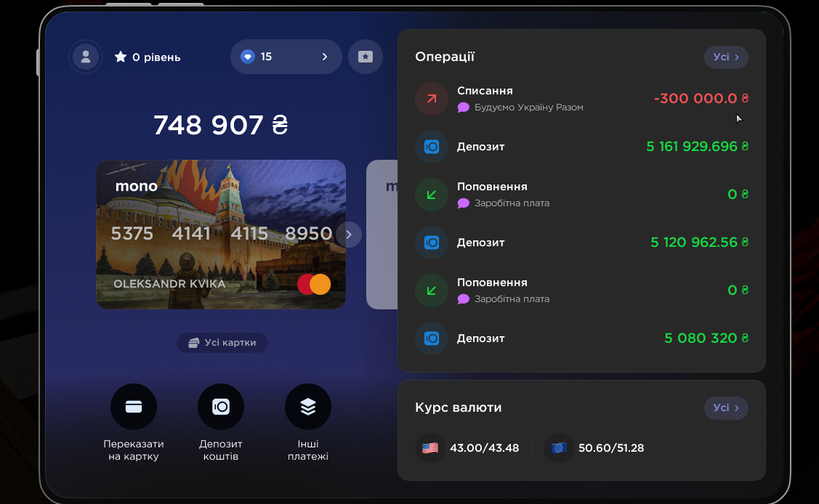The height and width of the screenshot is (504, 819).
Task: Show all operations via Усі in Операції
Action: tap(727, 57)
